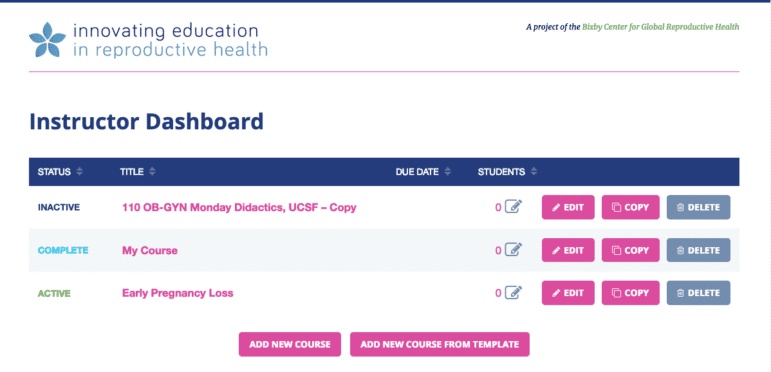Image resolution: width=771 pixels, height=372 pixels.
Task: Open the Early Pregnancy Loss course title
Action: [x=178, y=293]
